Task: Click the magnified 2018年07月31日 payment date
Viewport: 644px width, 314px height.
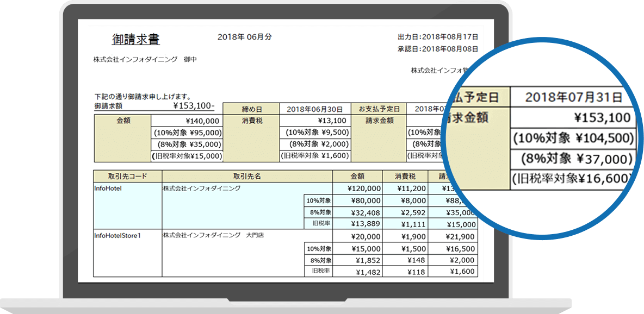Action: coord(573,98)
